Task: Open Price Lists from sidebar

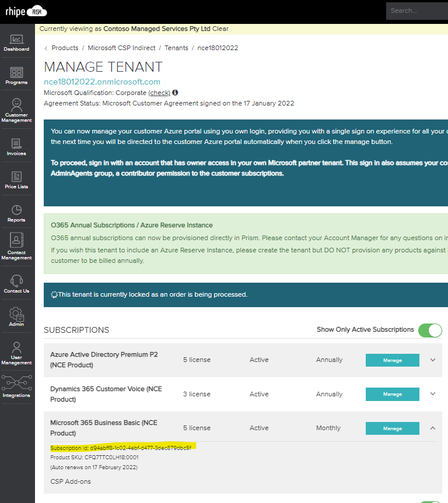Action: coord(16,180)
